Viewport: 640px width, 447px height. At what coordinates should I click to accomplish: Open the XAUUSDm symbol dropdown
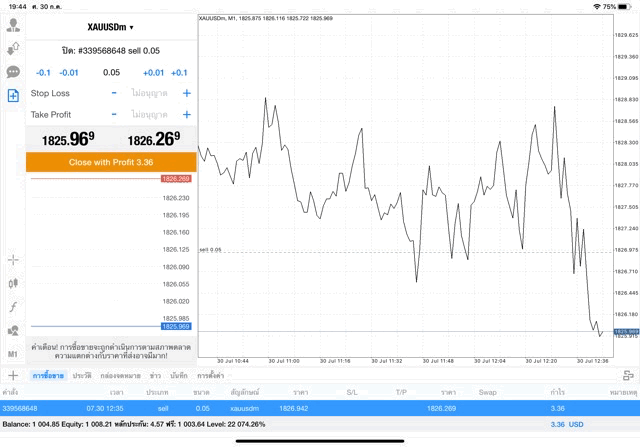point(111,27)
